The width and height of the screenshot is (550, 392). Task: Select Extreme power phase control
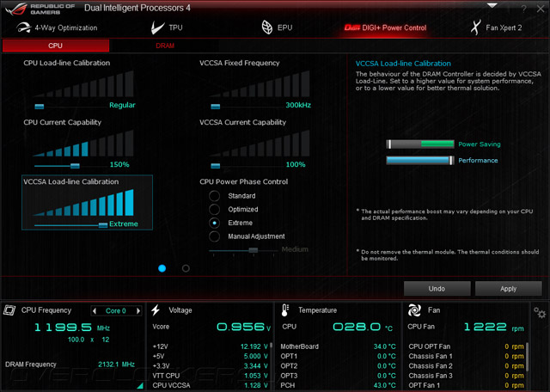click(x=214, y=223)
